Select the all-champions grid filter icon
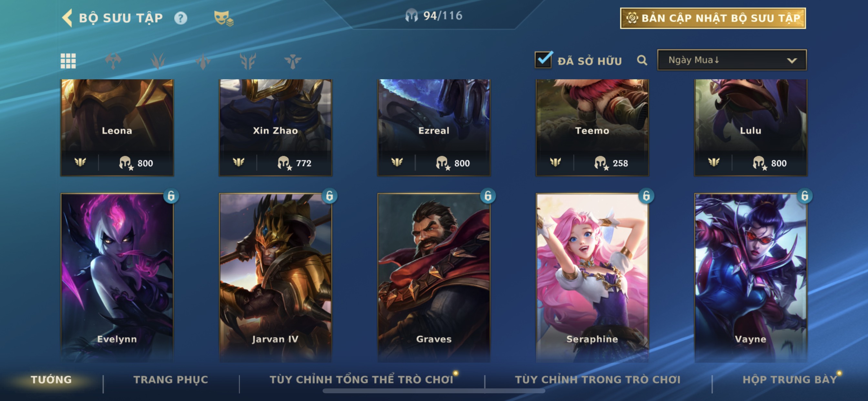This screenshot has width=868, height=401. (68, 61)
